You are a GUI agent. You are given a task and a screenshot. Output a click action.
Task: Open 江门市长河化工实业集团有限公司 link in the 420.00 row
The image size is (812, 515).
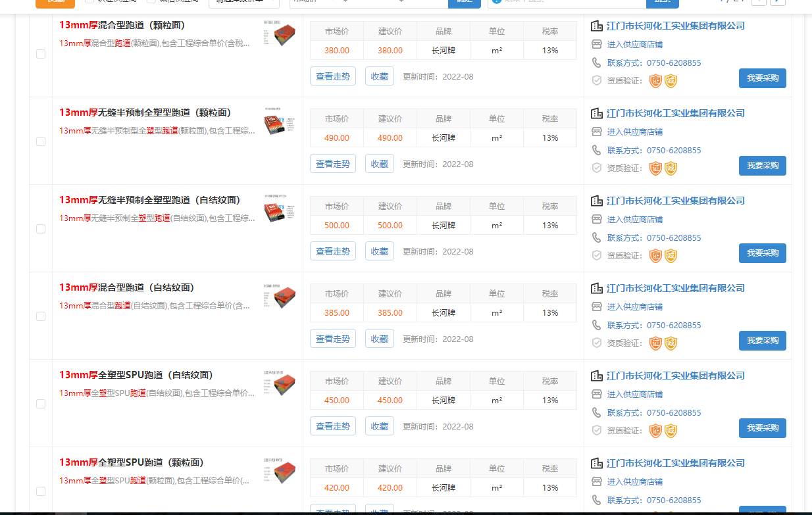click(676, 463)
